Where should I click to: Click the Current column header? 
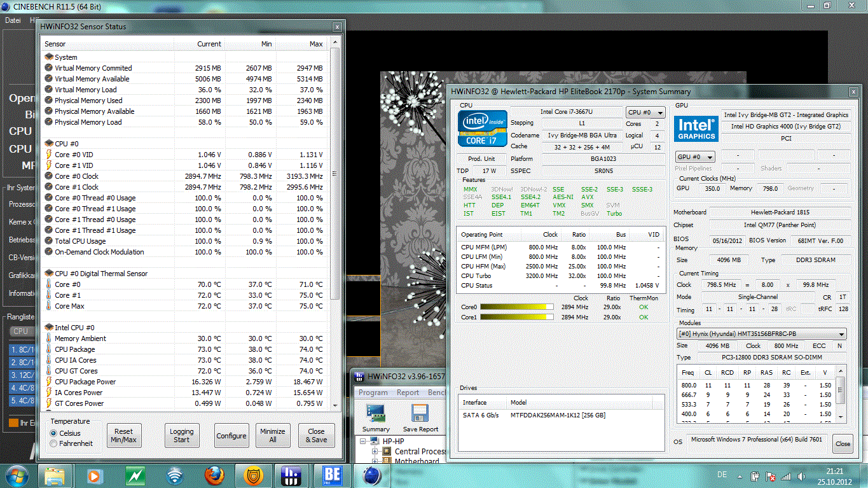coord(200,44)
